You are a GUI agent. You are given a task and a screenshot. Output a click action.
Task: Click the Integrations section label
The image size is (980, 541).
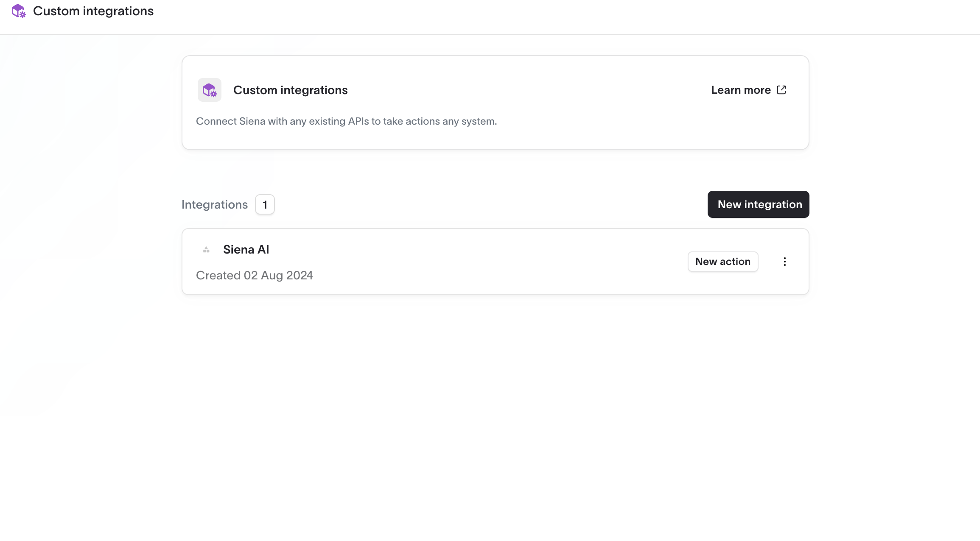click(215, 205)
